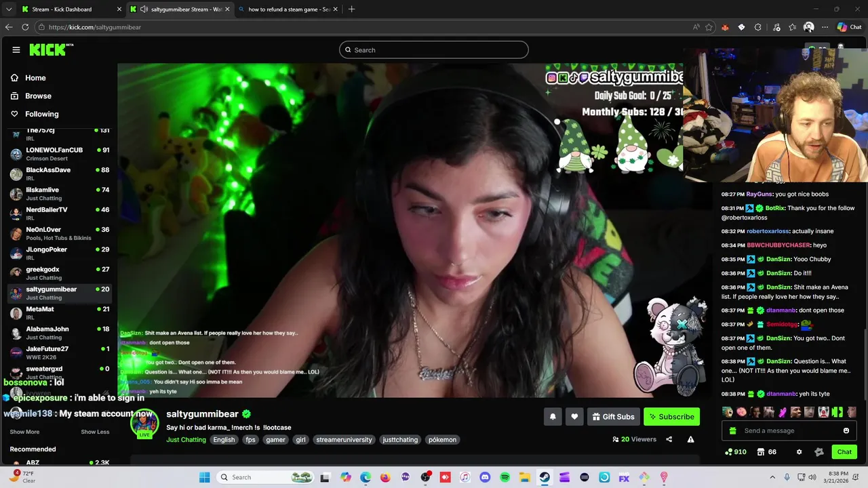868x488 pixels.
Task: View channel points balance 910
Action: (735, 451)
